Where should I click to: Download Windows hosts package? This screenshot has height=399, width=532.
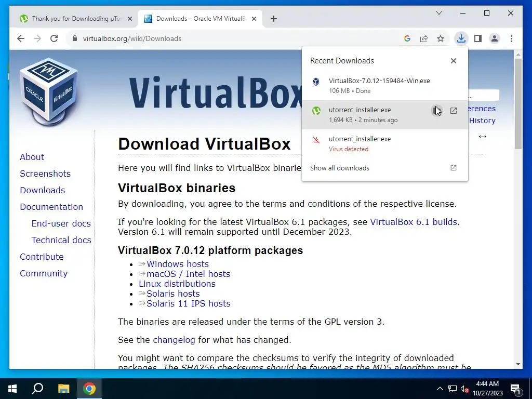tap(178, 264)
